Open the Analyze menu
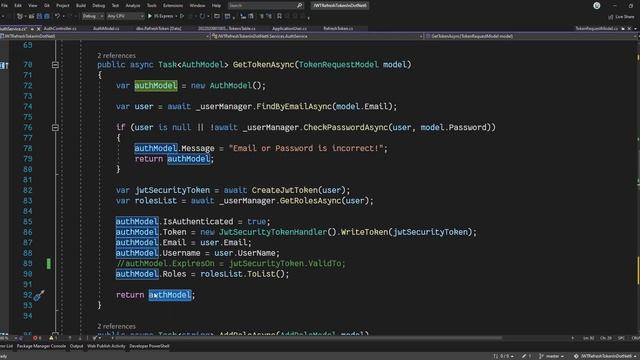 [132, 6]
